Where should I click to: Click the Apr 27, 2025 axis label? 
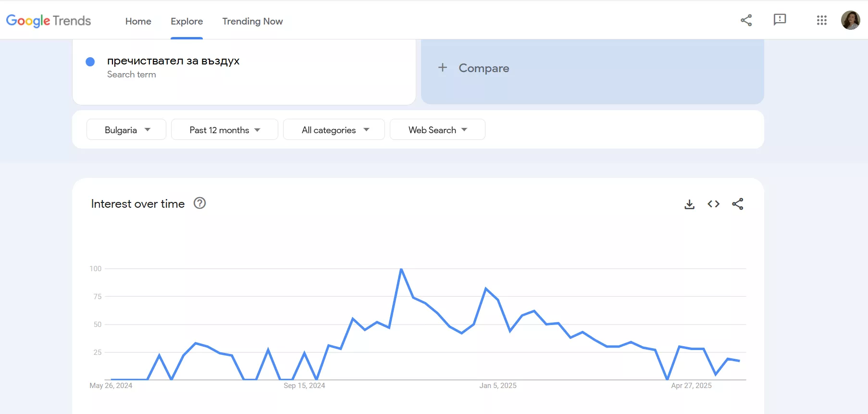[x=691, y=386]
